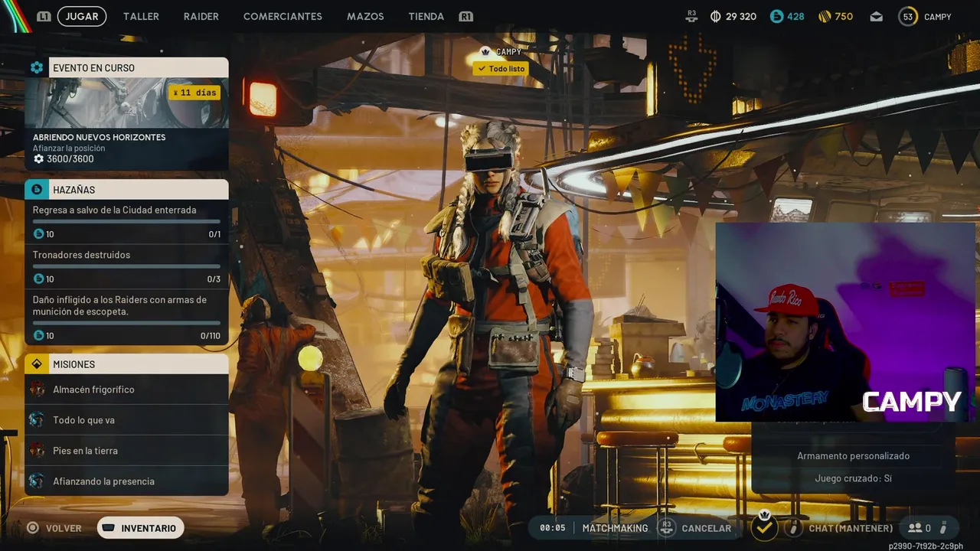
Task: Switch to the Raider tab
Action: pyautogui.click(x=201, y=16)
